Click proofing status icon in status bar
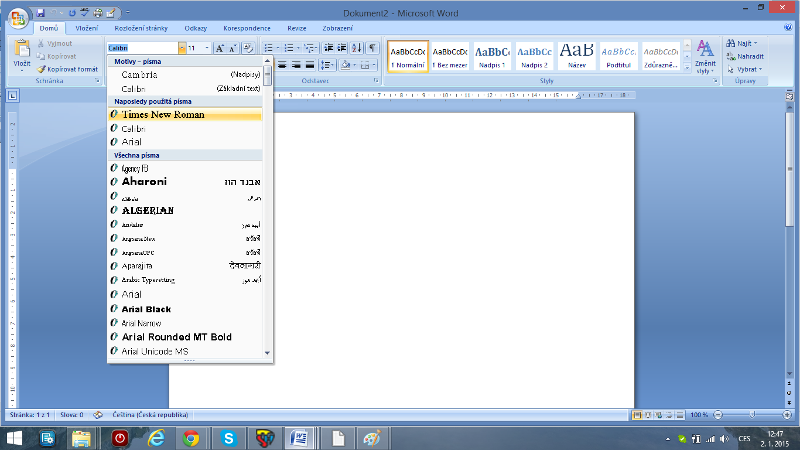 coord(97,415)
